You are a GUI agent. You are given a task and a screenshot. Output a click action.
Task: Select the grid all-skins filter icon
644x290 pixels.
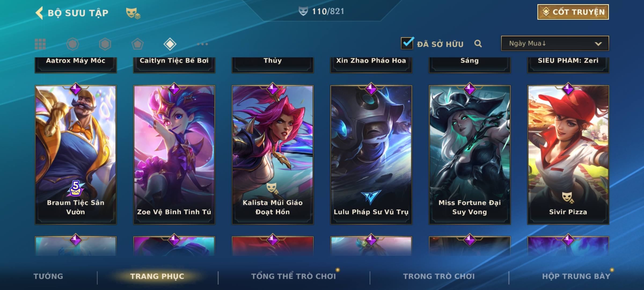(x=40, y=44)
